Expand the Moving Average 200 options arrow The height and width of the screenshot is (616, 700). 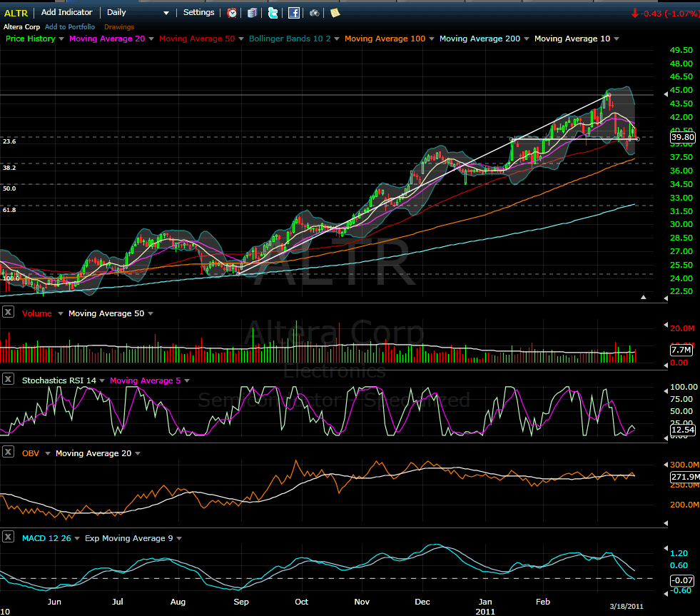pyautogui.click(x=527, y=39)
